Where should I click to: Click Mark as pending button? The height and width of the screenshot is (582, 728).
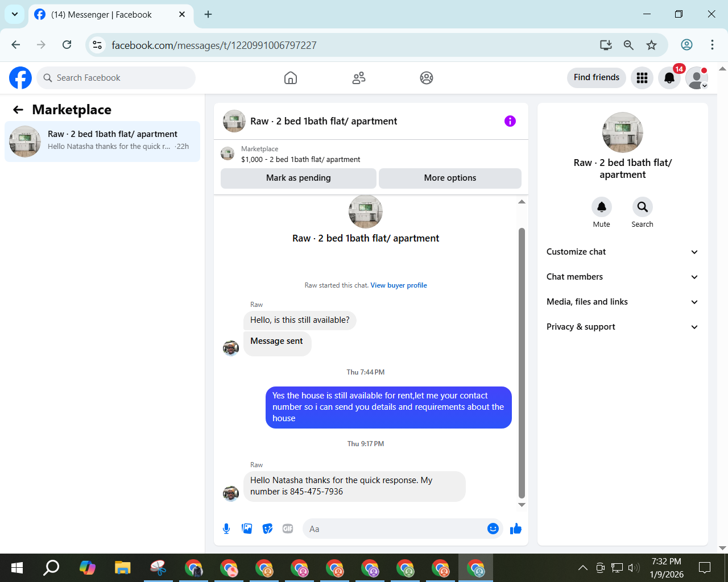299,178
